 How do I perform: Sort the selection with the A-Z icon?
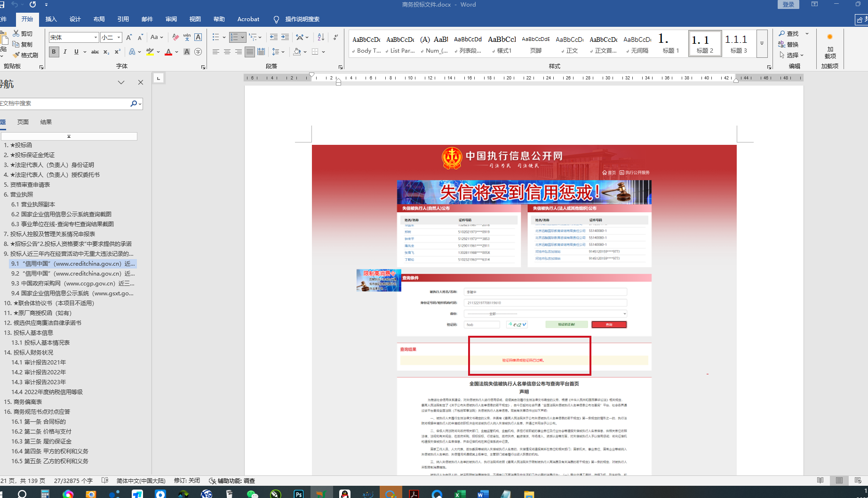(321, 37)
